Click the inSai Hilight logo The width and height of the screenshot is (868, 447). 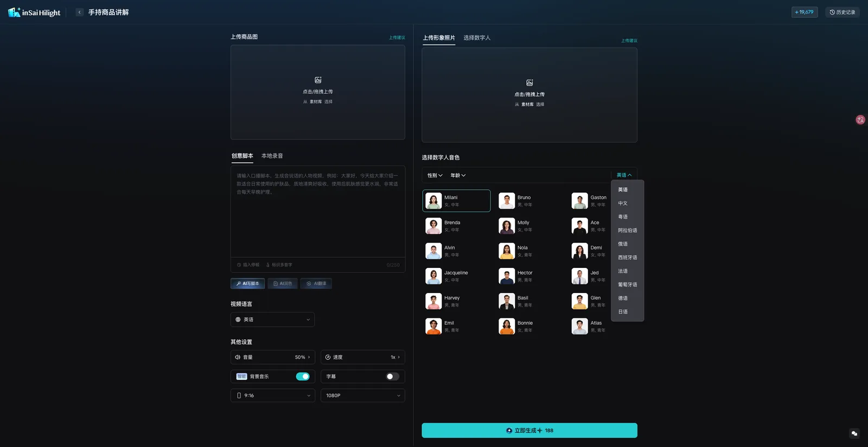(x=34, y=12)
